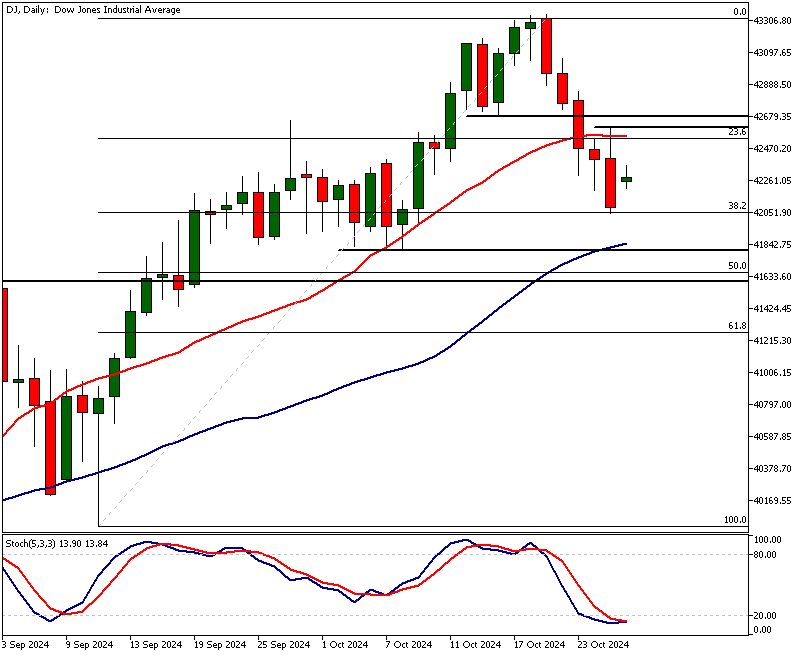The image size is (806, 656).
Task: Click the 42470.20 price label
Action: (772, 149)
